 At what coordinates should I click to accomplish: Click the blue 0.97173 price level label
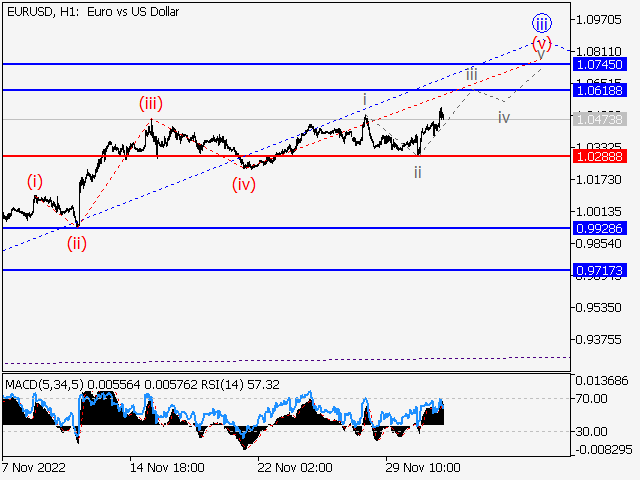600,270
